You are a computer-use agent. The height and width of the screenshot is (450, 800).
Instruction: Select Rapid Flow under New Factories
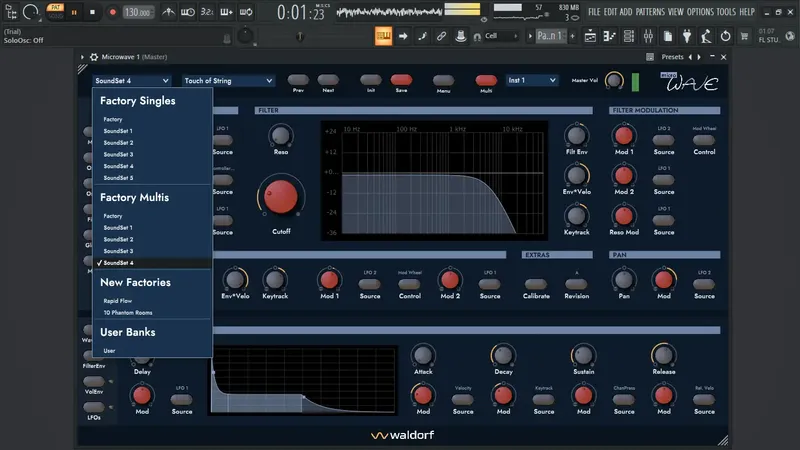(118, 300)
